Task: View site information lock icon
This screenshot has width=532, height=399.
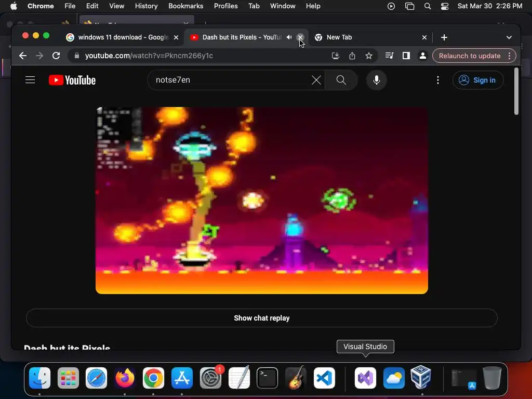Action: [x=77, y=56]
